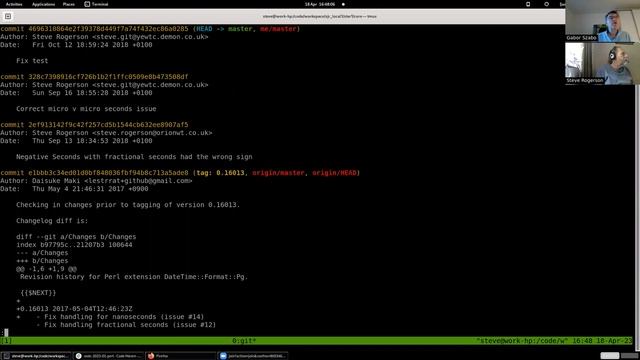
Task: Click the '+++ b/Changes' line
Action: pos(42,261)
